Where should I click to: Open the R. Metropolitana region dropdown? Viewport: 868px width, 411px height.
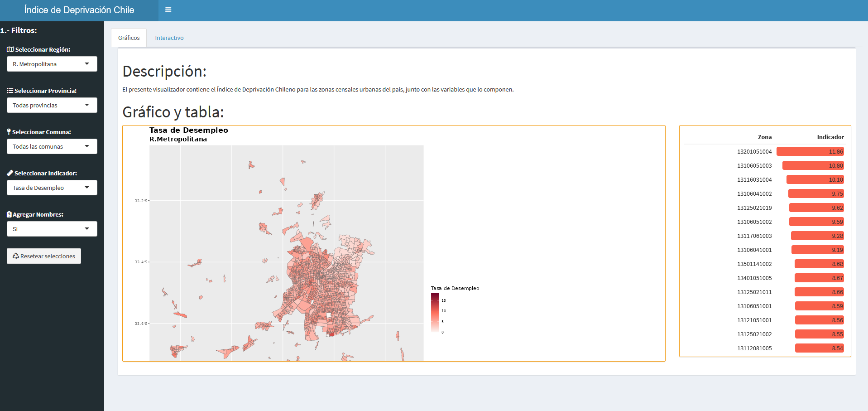point(52,64)
